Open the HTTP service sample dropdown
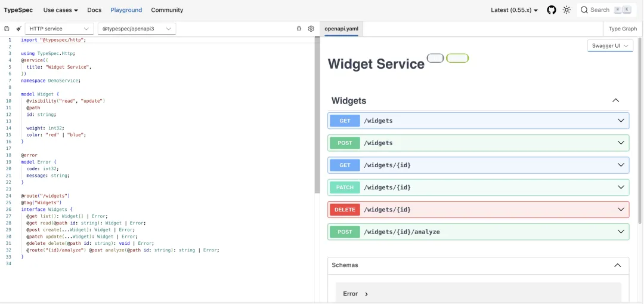The image size is (644, 304). (x=59, y=29)
